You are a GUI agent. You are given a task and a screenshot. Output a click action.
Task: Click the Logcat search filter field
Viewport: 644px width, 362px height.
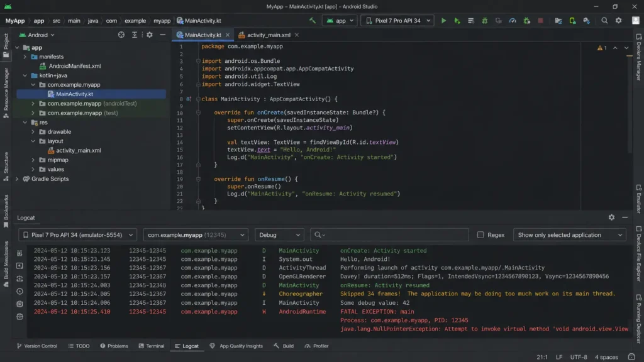coord(389,235)
